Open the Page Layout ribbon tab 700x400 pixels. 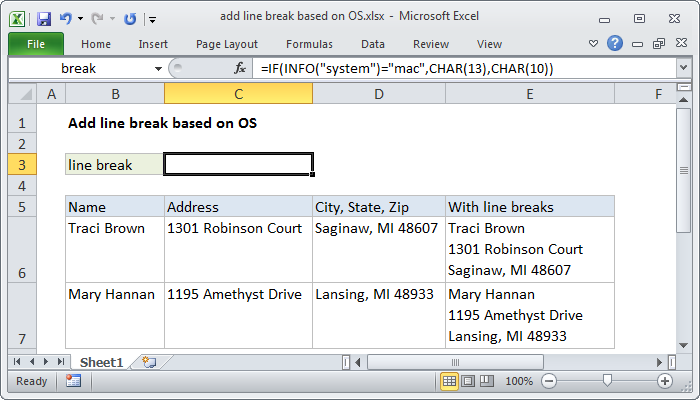coord(227,44)
